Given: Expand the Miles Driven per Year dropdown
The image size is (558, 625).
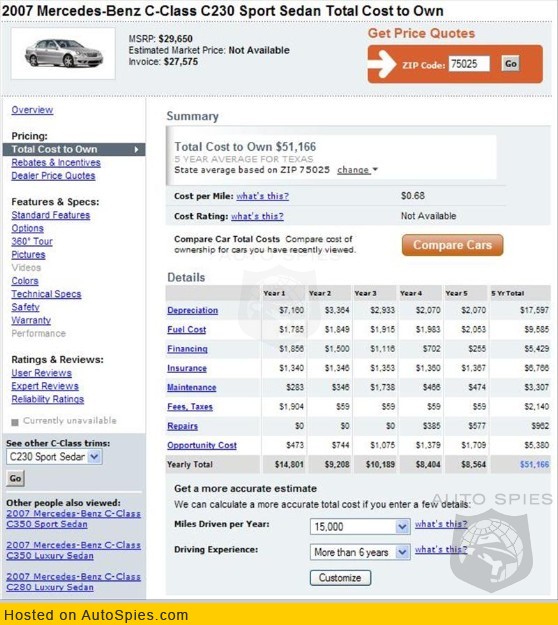Looking at the screenshot, I should (x=402, y=527).
